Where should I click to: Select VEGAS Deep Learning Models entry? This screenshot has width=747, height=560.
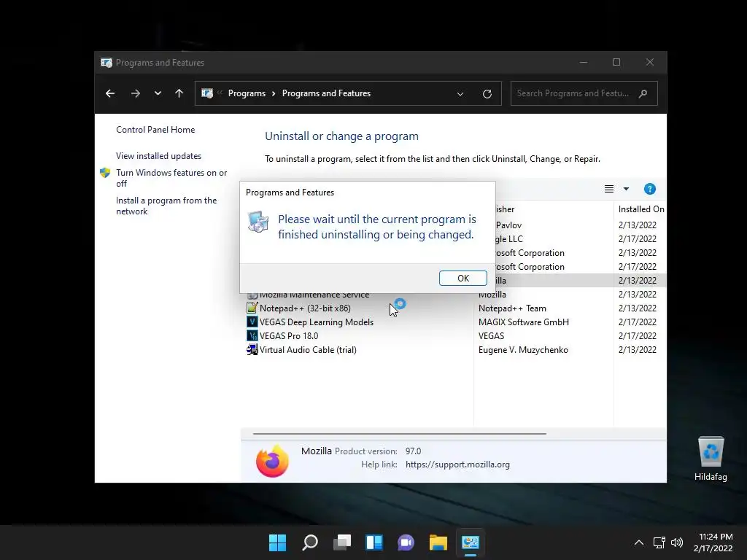click(317, 322)
